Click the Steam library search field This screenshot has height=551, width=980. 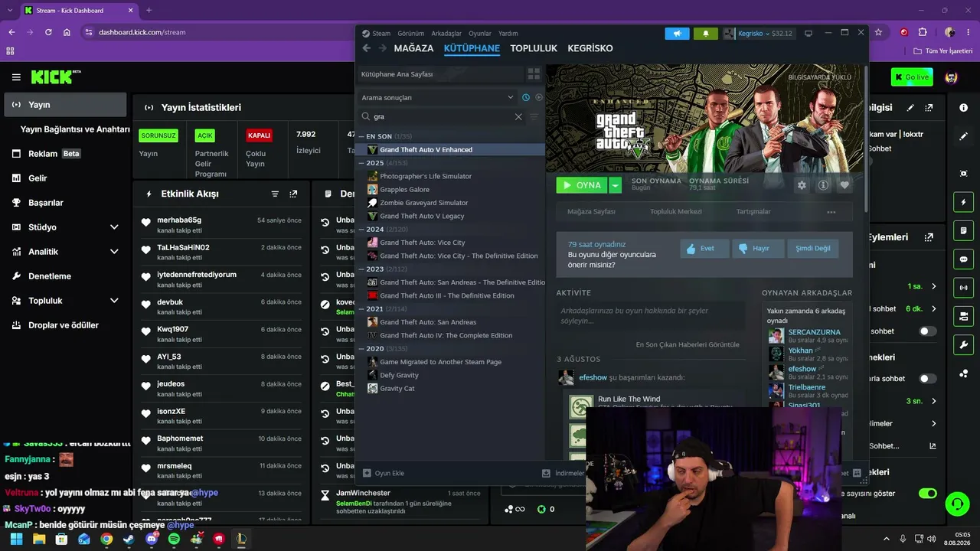(443, 117)
